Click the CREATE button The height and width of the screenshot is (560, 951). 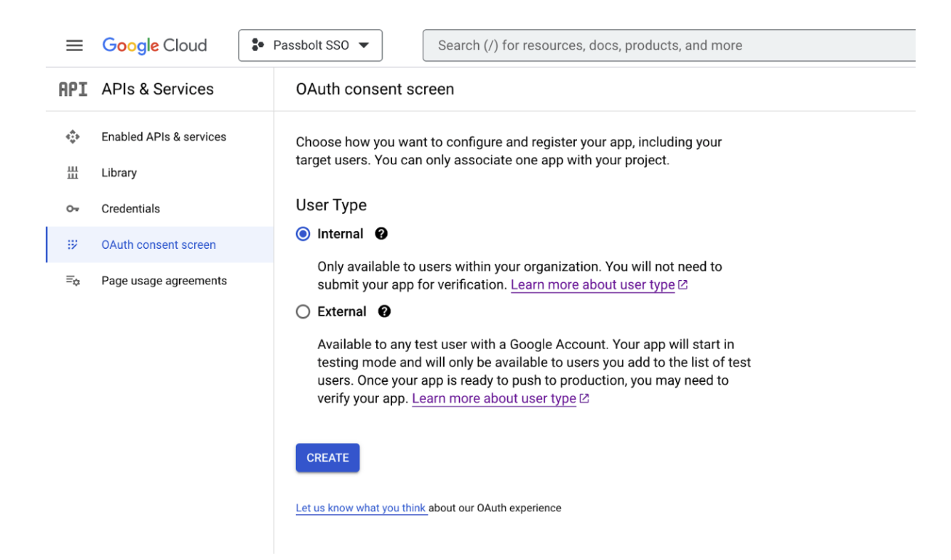(x=327, y=458)
